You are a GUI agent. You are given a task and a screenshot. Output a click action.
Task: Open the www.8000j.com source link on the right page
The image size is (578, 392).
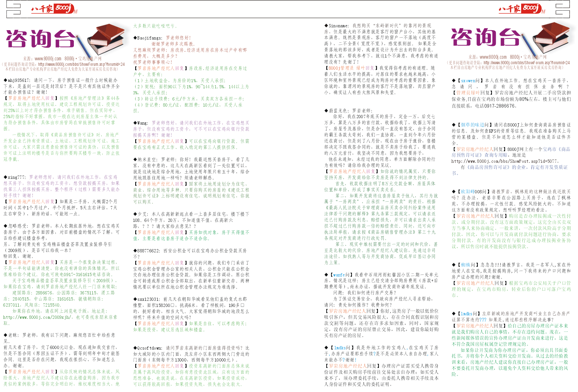pos(493,57)
